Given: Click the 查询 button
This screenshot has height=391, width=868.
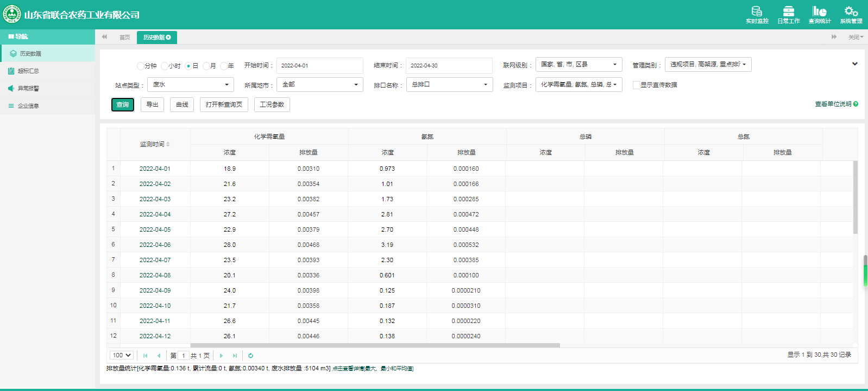Looking at the screenshot, I should (123, 105).
